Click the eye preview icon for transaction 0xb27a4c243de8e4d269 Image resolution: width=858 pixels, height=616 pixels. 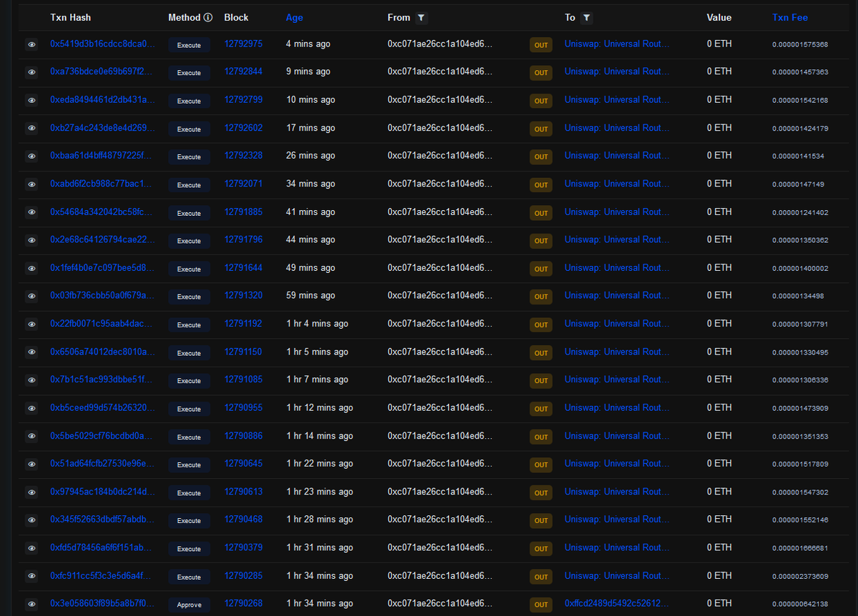[31, 129]
